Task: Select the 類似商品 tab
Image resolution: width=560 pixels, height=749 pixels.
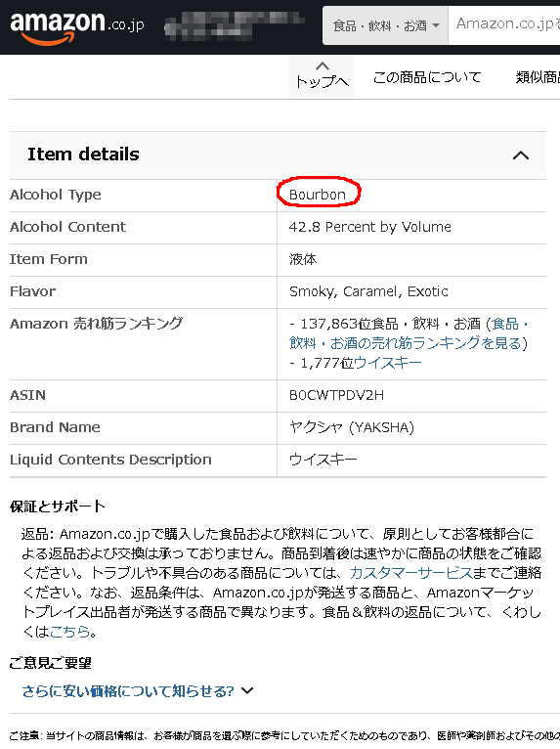Action: point(538,77)
